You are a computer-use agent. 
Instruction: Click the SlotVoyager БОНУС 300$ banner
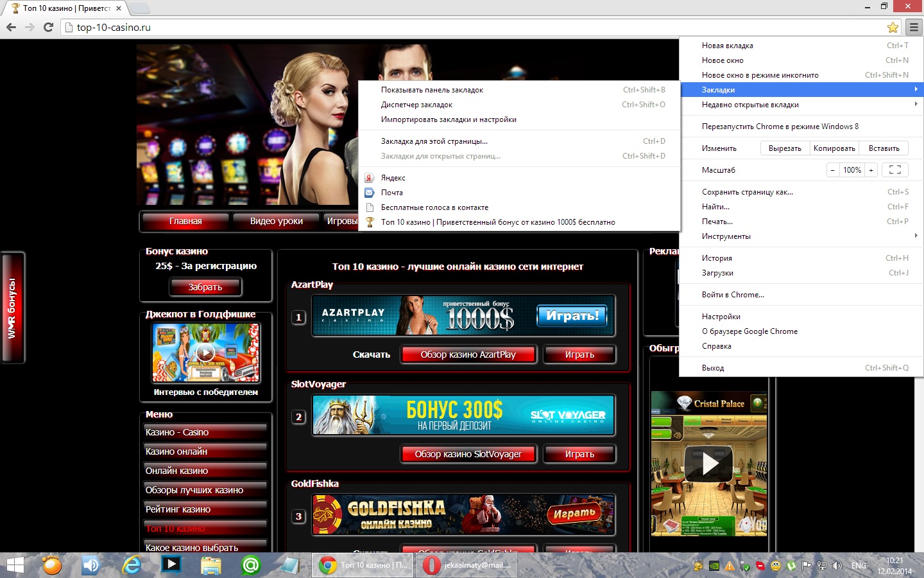(463, 416)
